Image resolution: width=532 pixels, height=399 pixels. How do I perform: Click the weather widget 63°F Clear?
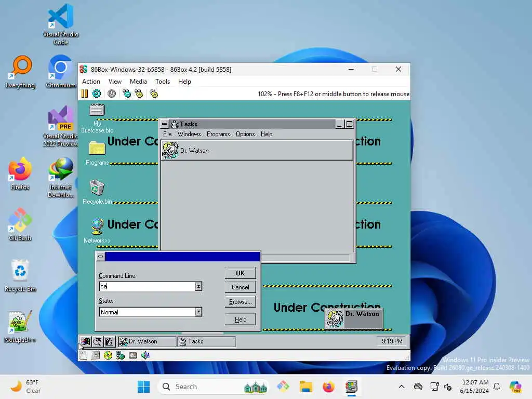[25, 387]
